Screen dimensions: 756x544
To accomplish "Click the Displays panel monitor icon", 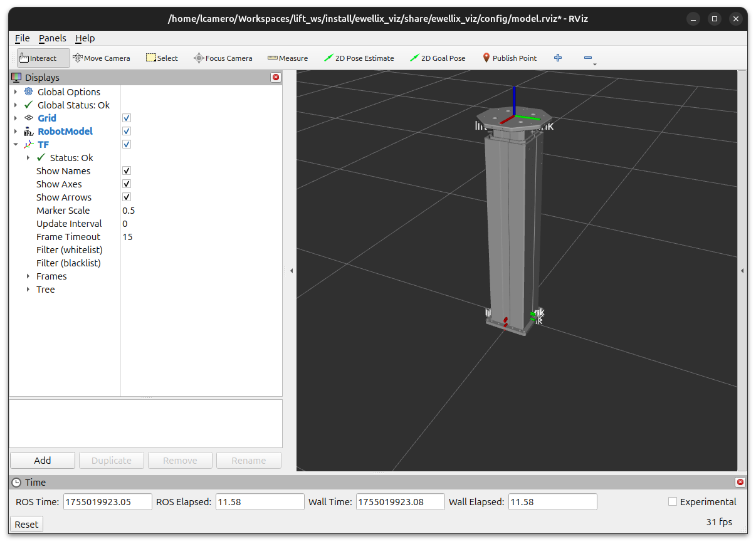I will pyautogui.click(x=16, y=77).
